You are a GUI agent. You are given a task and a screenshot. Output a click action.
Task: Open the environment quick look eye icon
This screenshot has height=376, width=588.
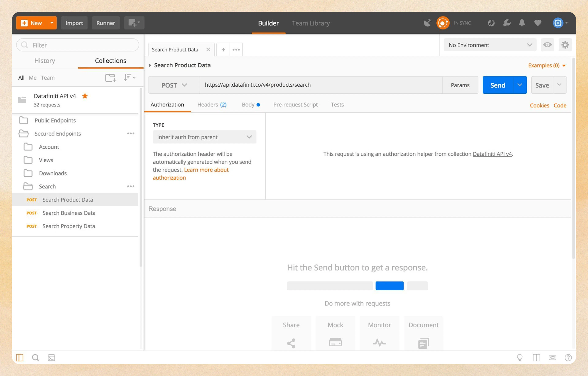click(547, 45)
